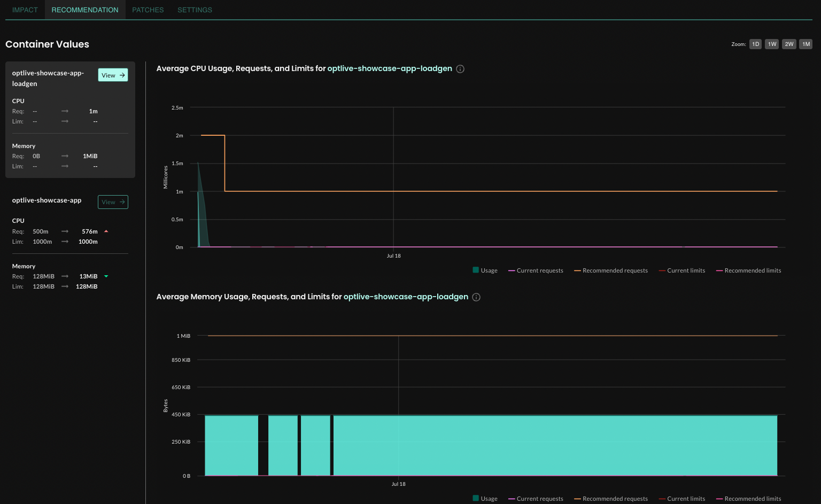This screenshot has height=504, width=821.
Task: Click the optlive-showcase-app-loadgen link in CPU title
Action: coord(390,68)
